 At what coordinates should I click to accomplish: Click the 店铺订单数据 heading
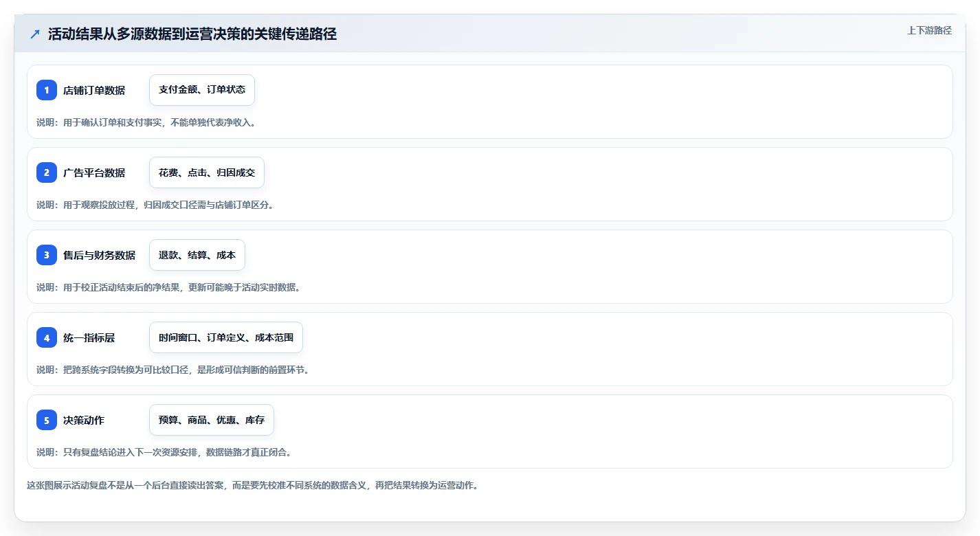(x=94, y=90)
